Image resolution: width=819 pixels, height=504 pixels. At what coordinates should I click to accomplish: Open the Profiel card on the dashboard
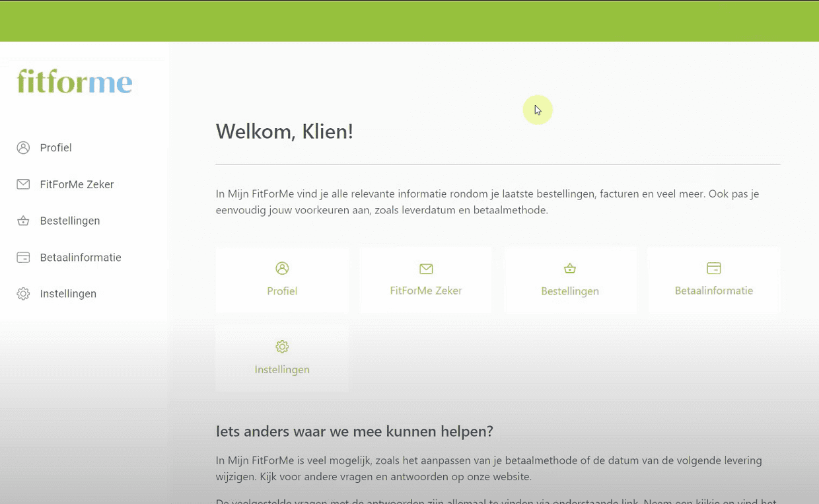tap(282, 279)
